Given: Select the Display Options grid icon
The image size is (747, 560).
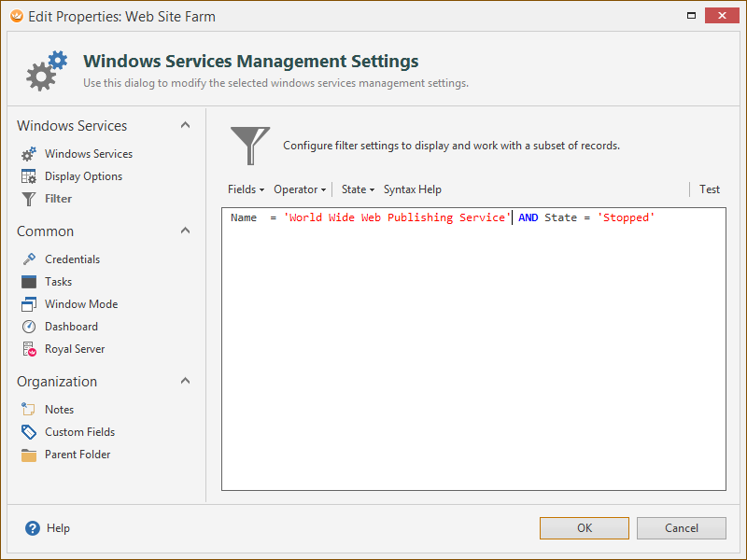Looking at the screenshot, I should [29, 176].
